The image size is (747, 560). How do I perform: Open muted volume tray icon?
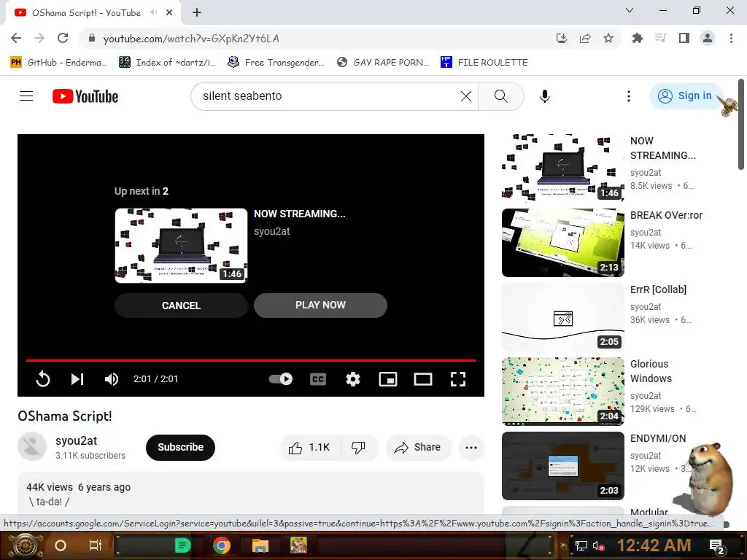(x=598, y=545)
